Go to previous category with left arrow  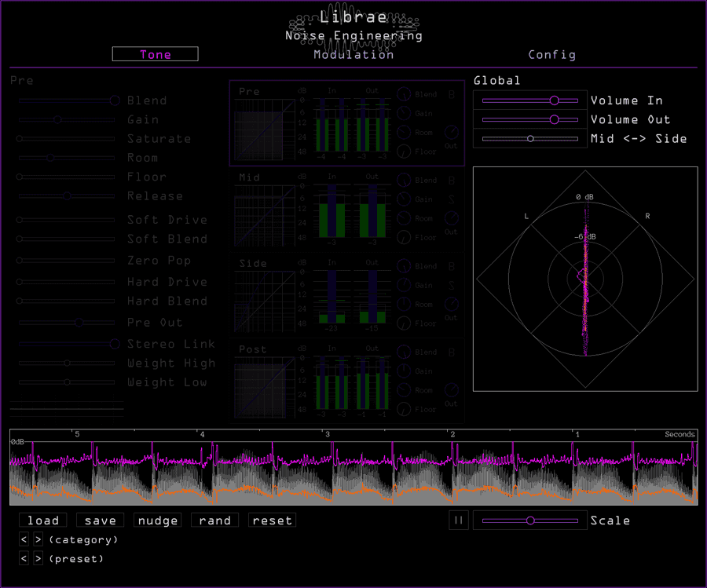pyautogui.click(x=24, y=540)
